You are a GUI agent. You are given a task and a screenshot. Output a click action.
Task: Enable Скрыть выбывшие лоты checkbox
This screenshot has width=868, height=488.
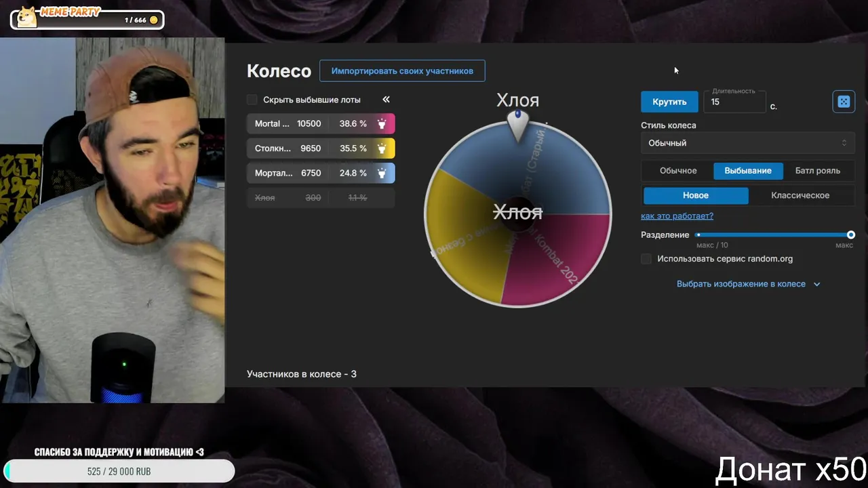point(252,100)
